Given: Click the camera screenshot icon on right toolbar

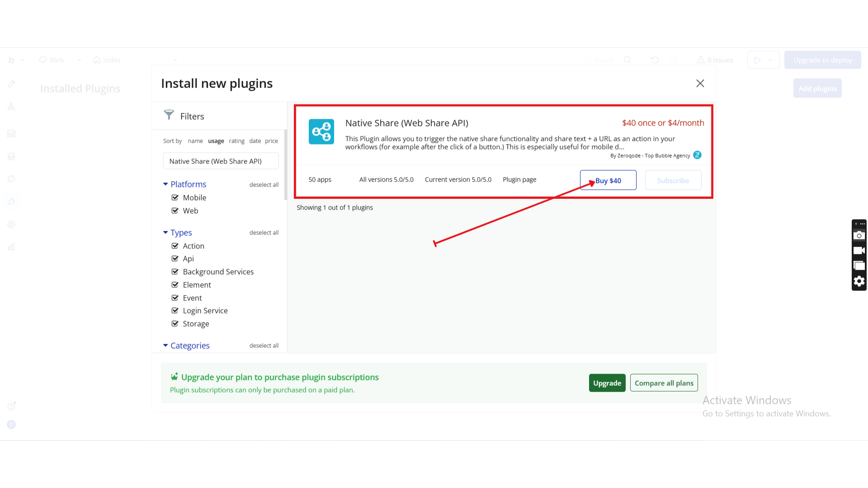Looking at the screenshot, I should tap(859, 235).
